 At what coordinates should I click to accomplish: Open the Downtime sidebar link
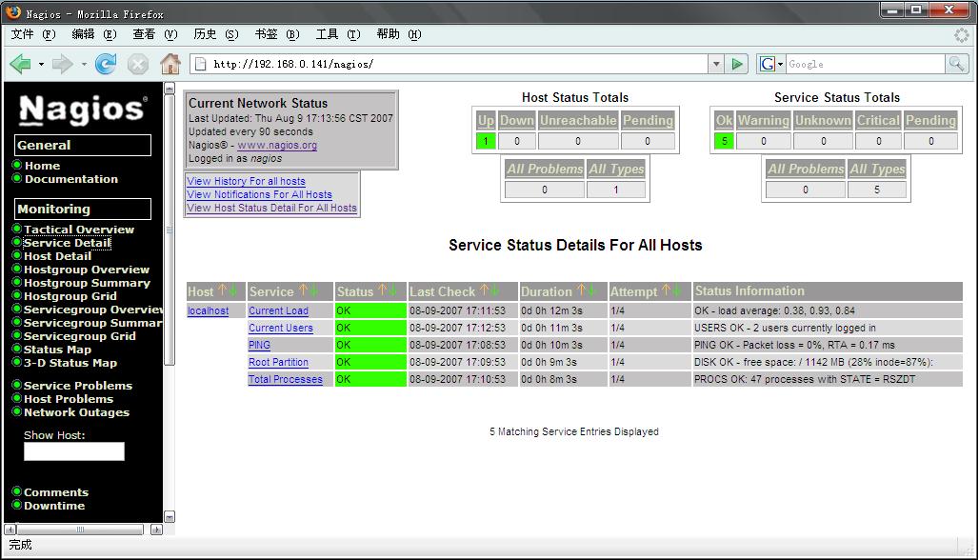coord(54,506)
